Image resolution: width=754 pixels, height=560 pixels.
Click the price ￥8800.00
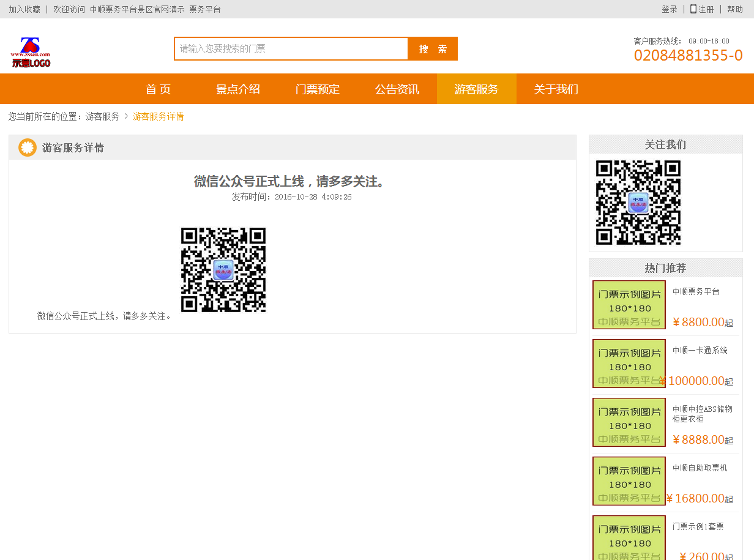point(698,322)
